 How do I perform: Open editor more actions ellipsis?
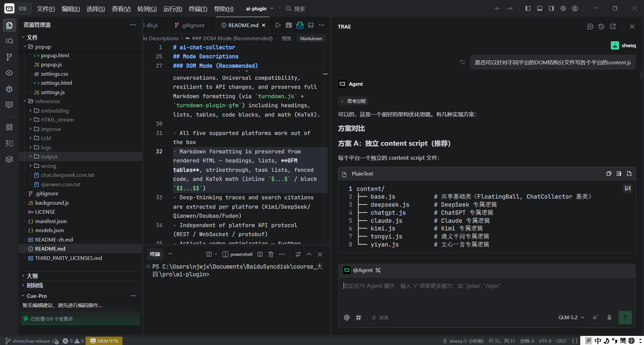click(x=322, y=25)
